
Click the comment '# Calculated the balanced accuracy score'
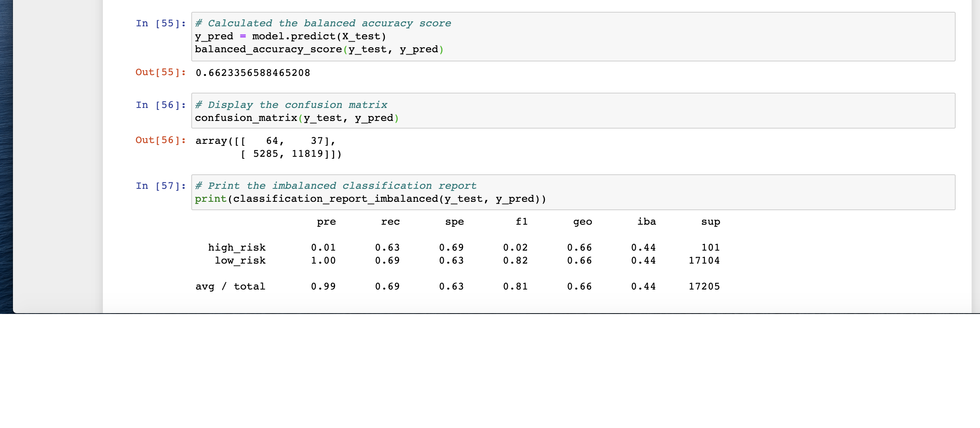pos(322,23)
